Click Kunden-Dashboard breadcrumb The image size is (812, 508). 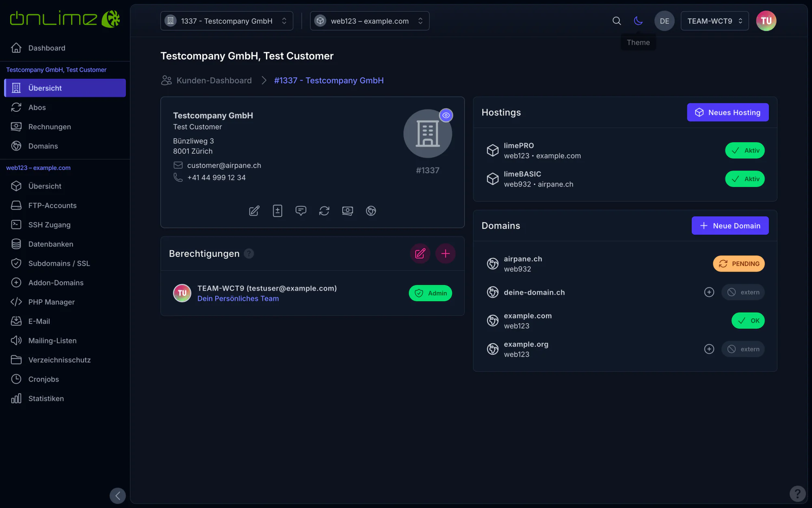pyautogui.click(x=206, y=80)
